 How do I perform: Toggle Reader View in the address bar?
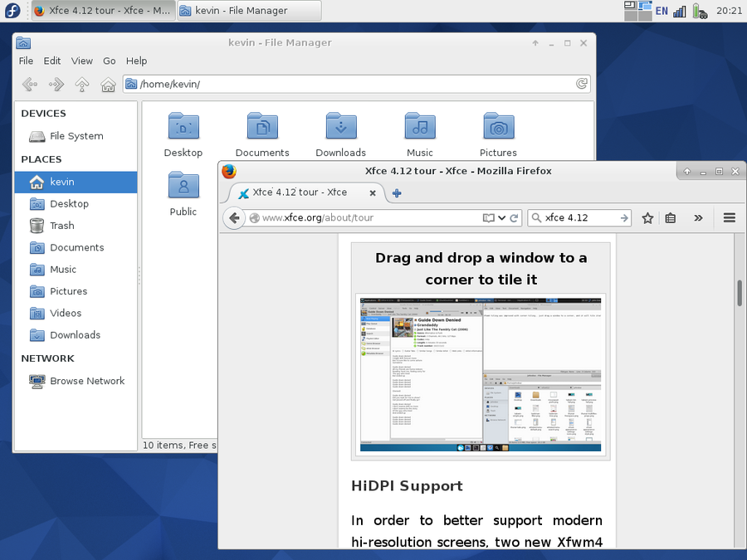pos(489,218)
